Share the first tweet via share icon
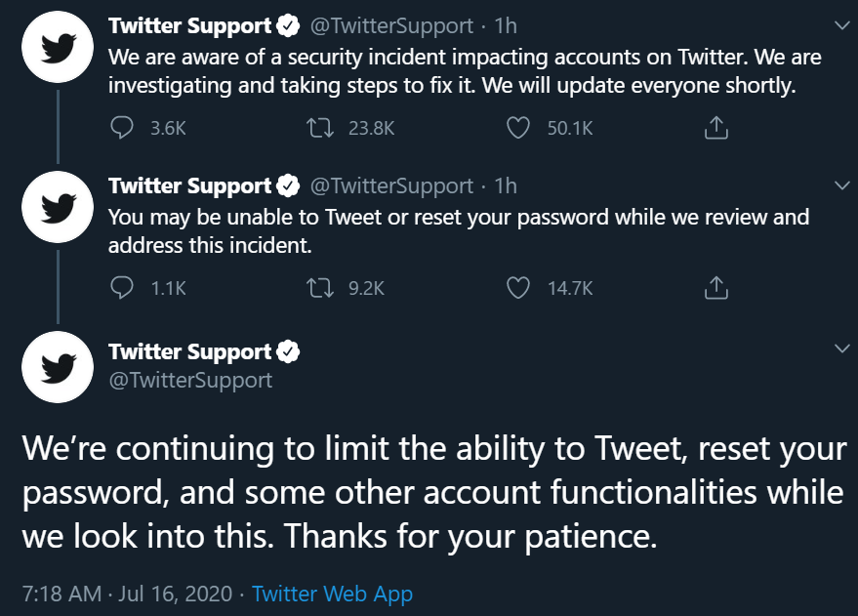858x616 pixels. click(716, 128)
